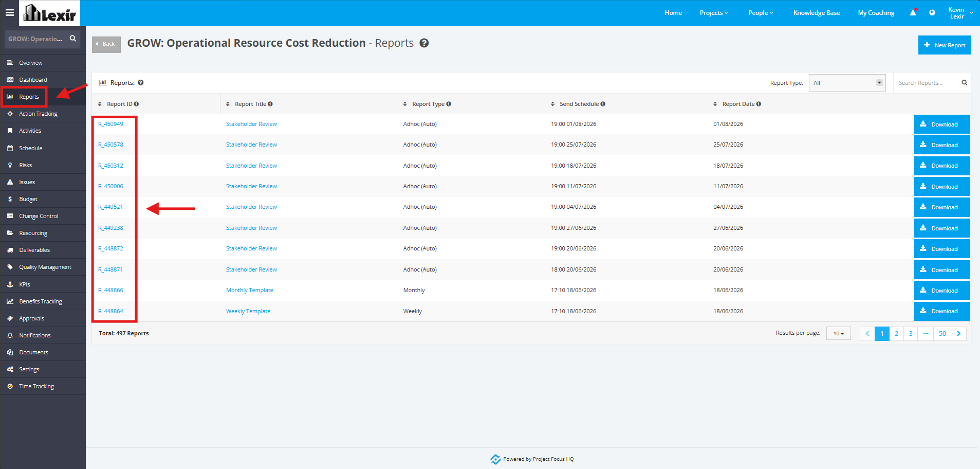
Task: Click the Report ID info icon
Action: [x=136, y=104]
